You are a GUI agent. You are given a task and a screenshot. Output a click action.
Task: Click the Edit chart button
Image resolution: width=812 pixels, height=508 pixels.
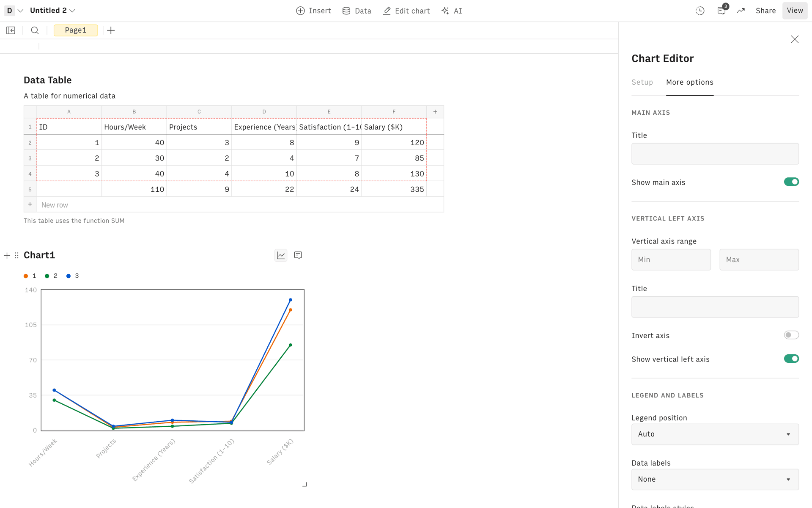(x=406, y=11)
